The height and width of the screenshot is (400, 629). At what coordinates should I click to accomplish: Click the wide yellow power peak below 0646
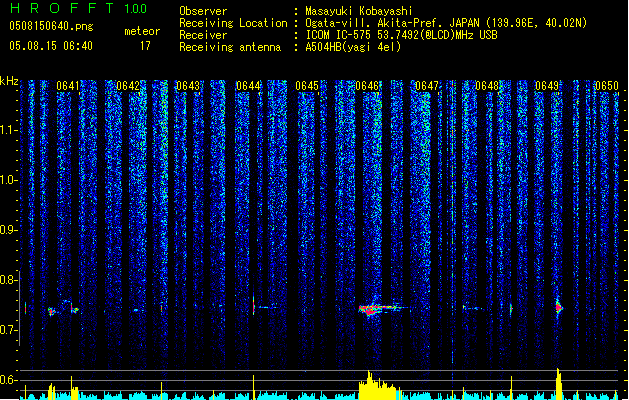[379, 386]
